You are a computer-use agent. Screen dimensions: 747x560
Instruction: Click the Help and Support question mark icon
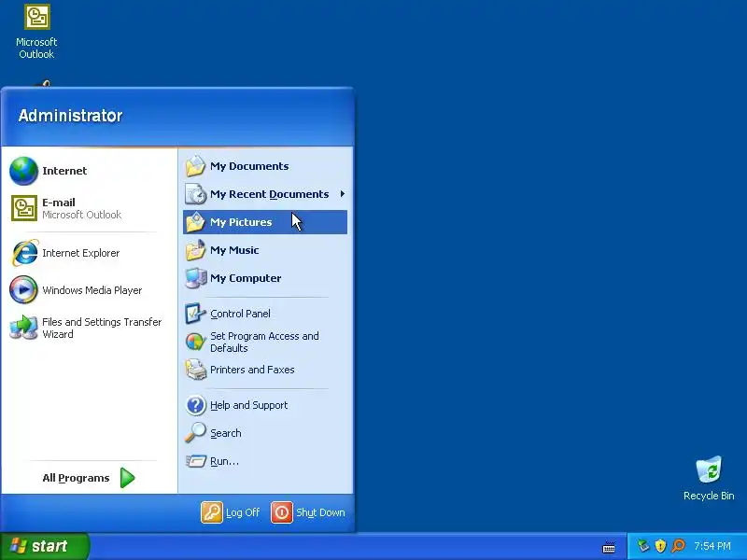195,405
